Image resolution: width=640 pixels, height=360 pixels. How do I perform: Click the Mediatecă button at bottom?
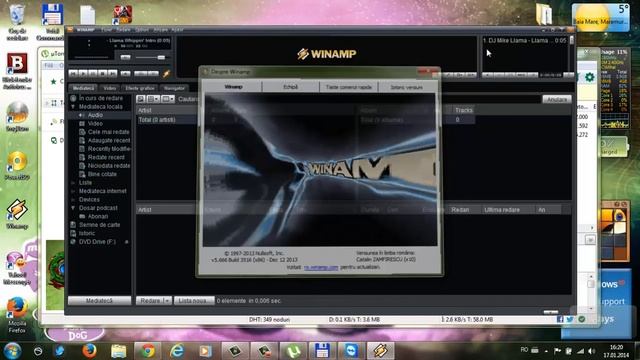pos(99,300)
